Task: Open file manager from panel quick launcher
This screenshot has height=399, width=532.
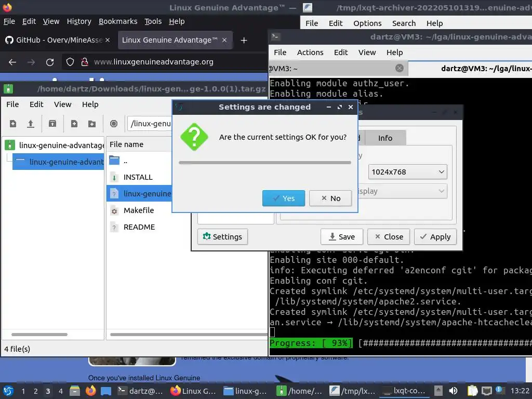Action: point(75,391)
